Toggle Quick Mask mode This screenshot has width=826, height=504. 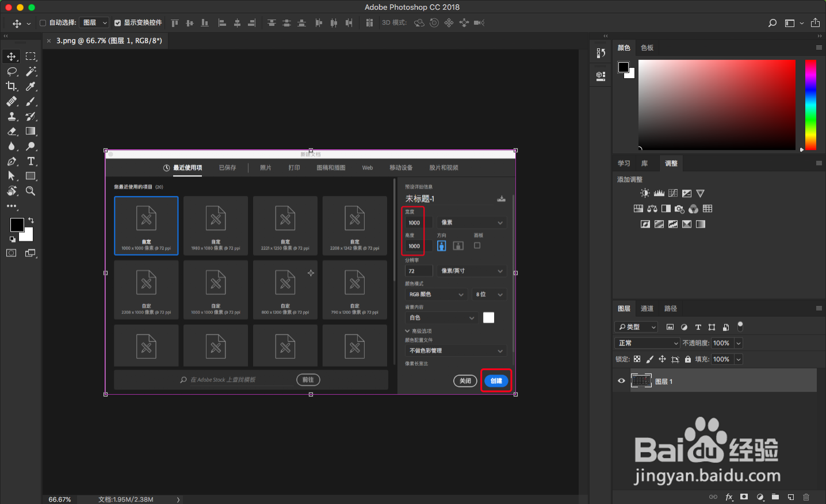click(12, 253)
